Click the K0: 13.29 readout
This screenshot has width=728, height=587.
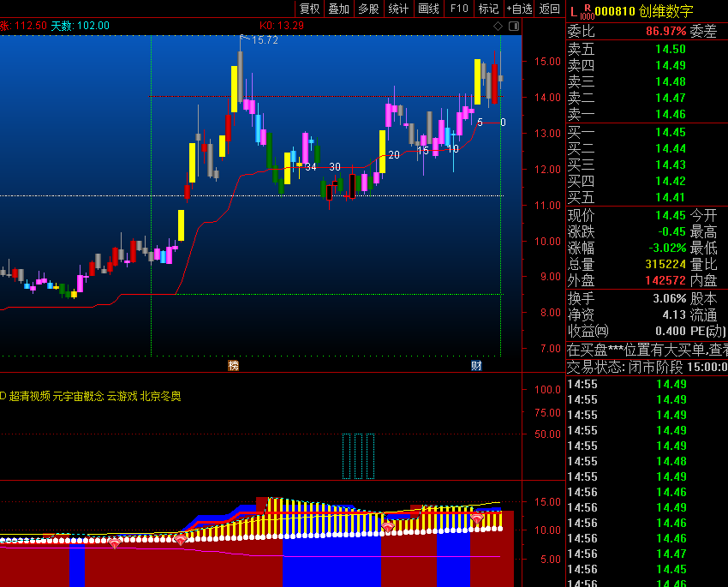tap(282, 26)
